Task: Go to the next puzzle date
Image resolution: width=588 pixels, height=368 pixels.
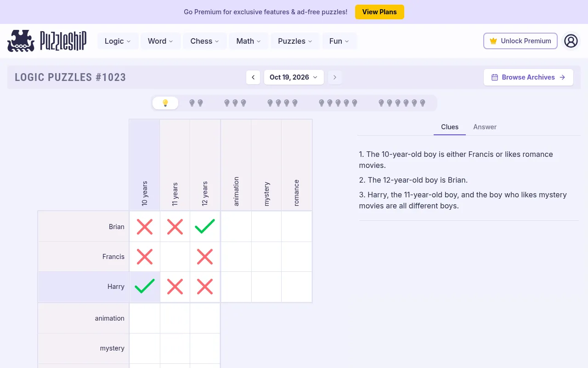Action: (335, 77)
